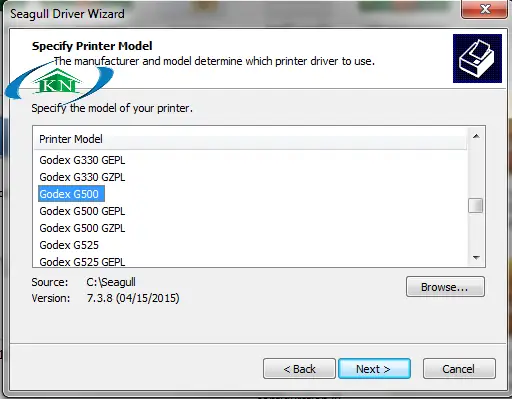Choose Godex G500 GZPL from the list
Screen dimensions: 512x399
(82, 228)
